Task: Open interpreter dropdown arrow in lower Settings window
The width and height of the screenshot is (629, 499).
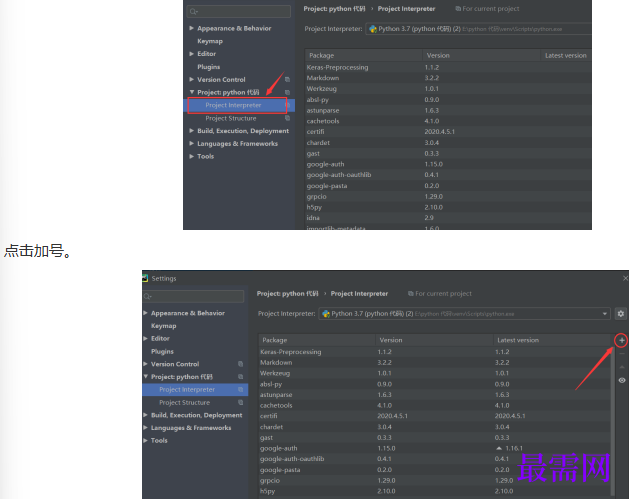Action: coord(605,314)
